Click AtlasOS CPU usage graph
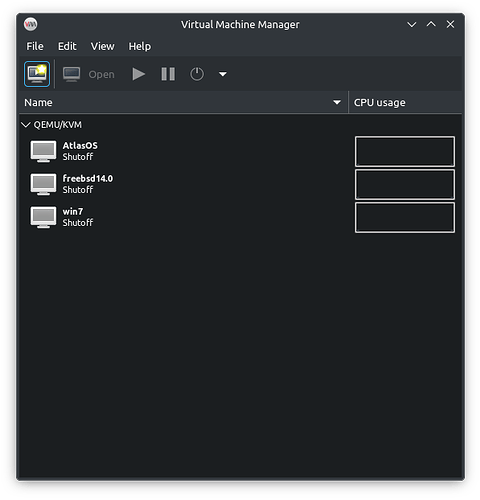 (405, 151)
